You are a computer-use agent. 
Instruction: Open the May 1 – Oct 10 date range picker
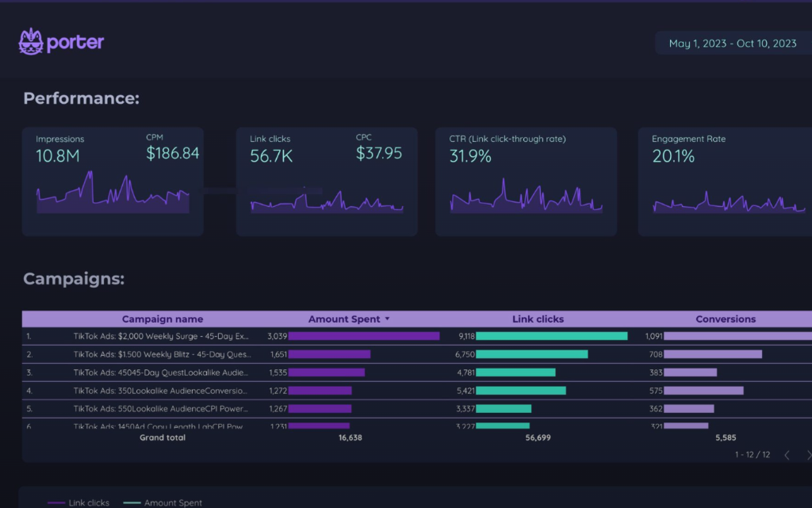click(731, 43)
